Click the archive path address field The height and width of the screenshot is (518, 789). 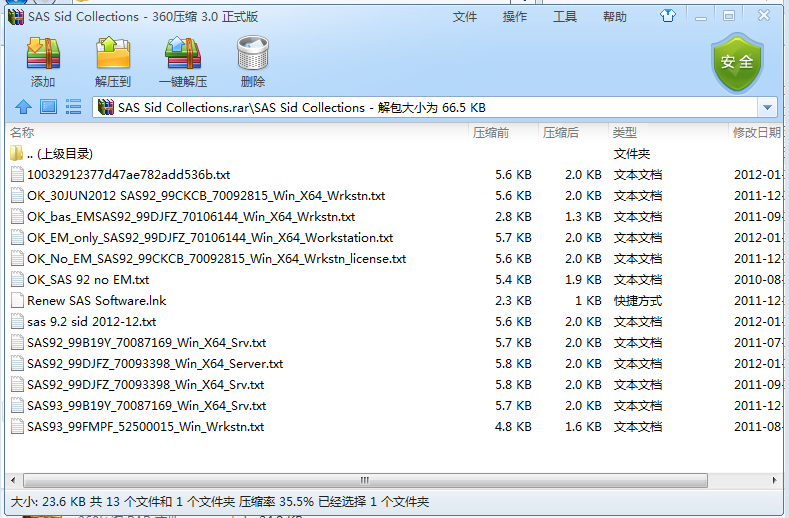coord(425,107)
